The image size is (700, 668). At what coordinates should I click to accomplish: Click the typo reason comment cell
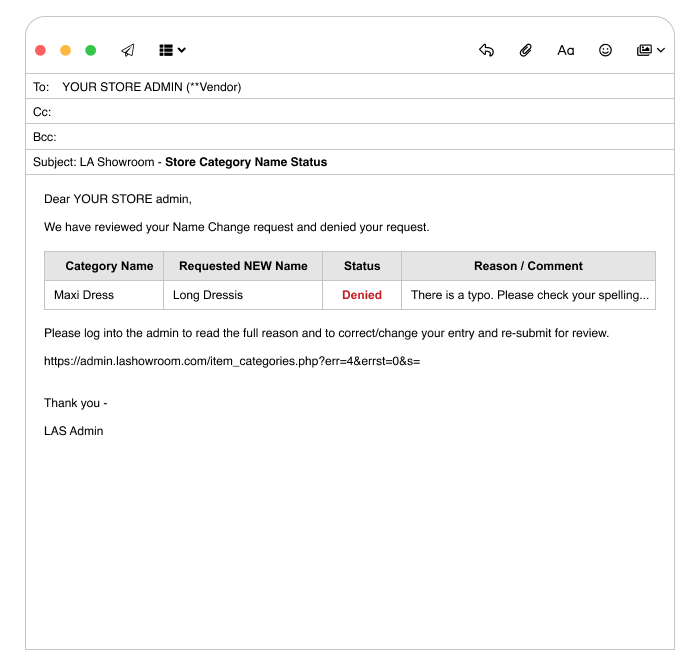pos(529,295)
